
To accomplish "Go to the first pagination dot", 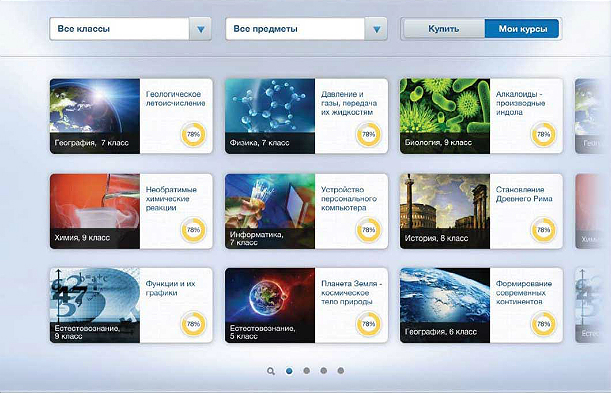I will 289,371.
